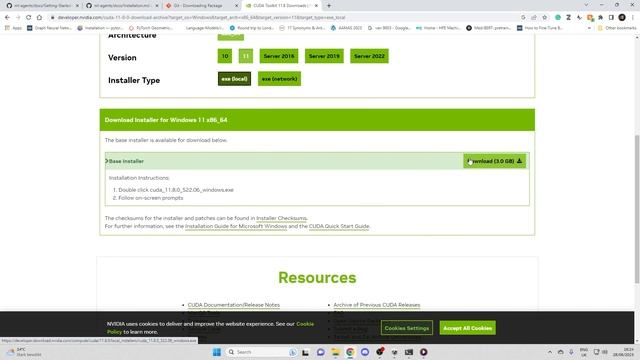
Task: Open Installation Guide for Microsoft Windows link
Action: (x=236, y=226)
